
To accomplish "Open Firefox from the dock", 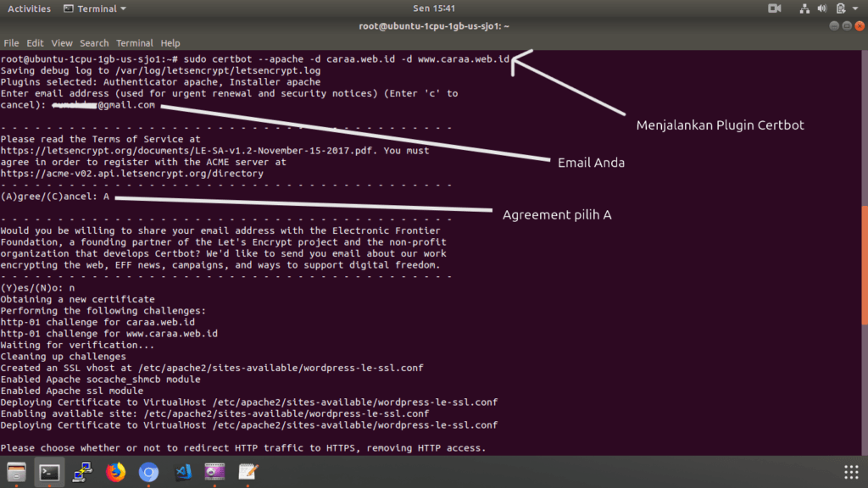I will pyautogui.click(x=115, y=472).
